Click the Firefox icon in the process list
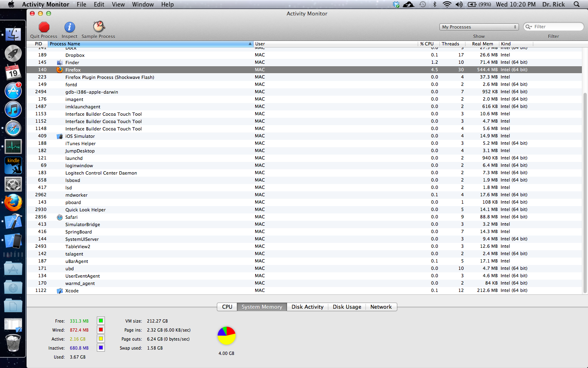Screen dimensions: 588x368 [x=60, y=70]
